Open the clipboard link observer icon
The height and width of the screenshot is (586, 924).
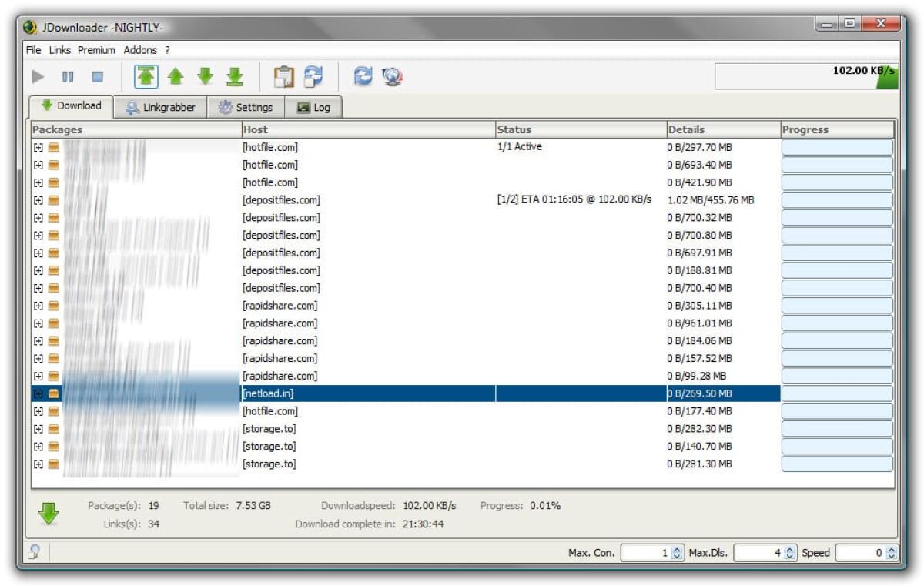(x=283, y=76)
